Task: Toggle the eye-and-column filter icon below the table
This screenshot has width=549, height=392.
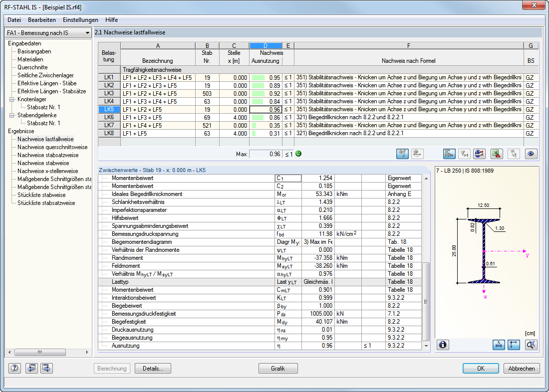Action: [x=402, y=154]
